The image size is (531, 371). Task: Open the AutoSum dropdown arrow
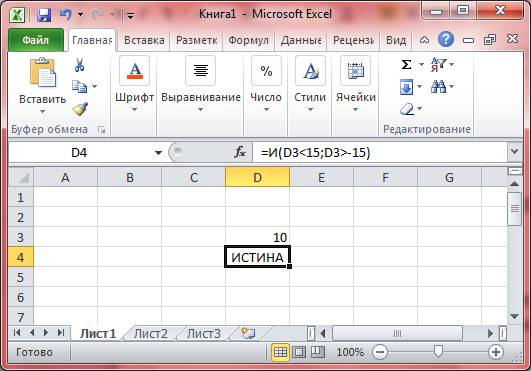coord(421,64)
